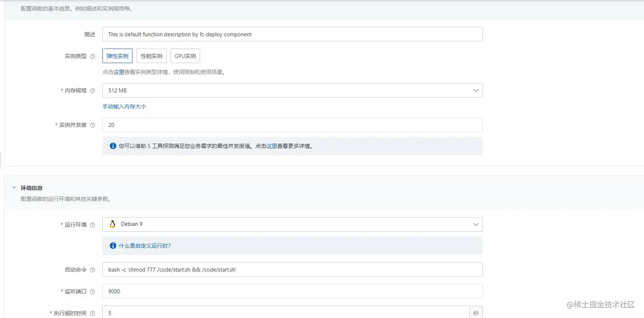This screenshot has height=318, width=644.
Task: Select 弹性实例 instance type
Action: point(118,56)
